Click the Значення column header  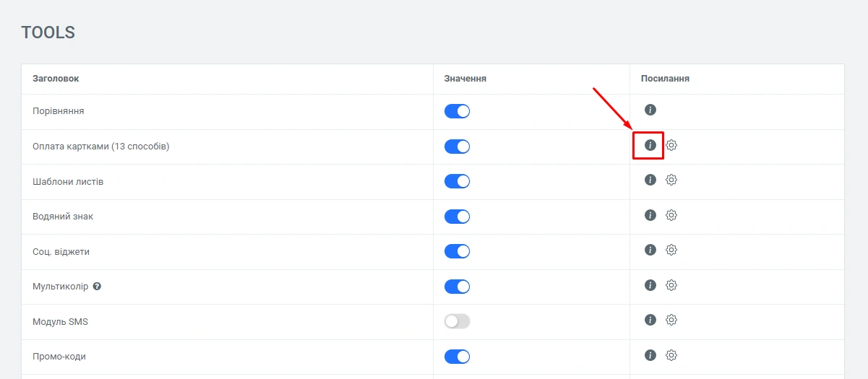pyautogui.click(x=465, y=79)
